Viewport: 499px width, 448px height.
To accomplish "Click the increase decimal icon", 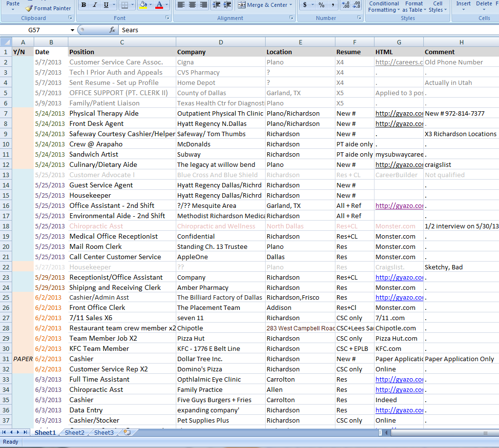I will click(345, 5).
